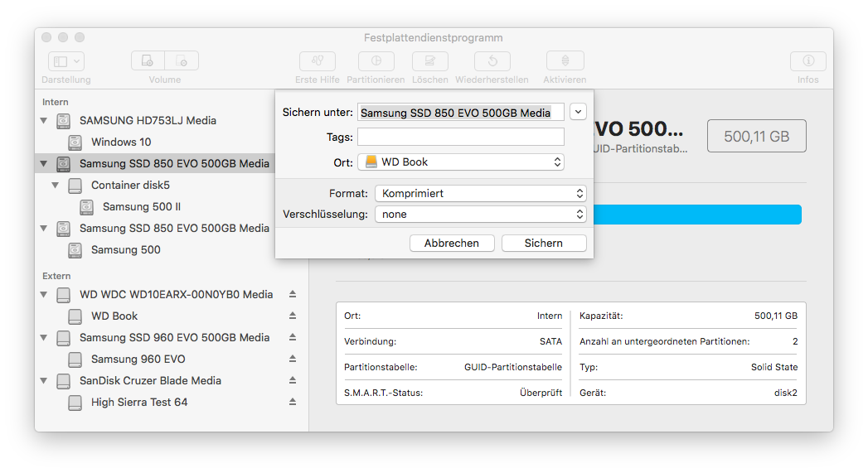Select Container disk5 in the sidebar
The image size is (868, 473).
tap(131, 186)
